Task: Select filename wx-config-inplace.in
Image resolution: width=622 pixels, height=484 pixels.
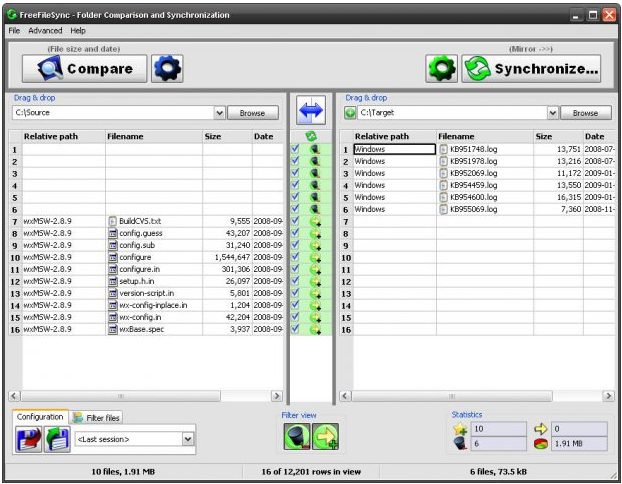Action: 153,305
